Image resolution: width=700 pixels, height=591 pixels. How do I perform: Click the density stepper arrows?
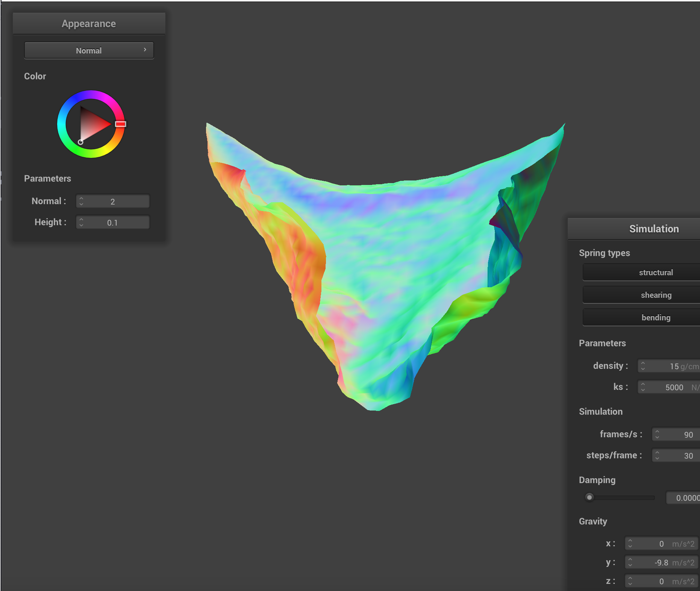[643, 366]
